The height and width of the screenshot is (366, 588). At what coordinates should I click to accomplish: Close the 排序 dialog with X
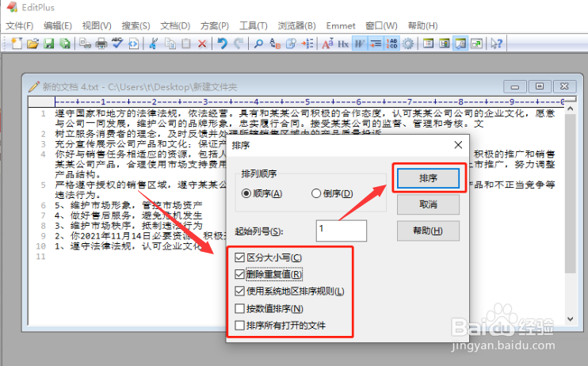coord(458,145)
